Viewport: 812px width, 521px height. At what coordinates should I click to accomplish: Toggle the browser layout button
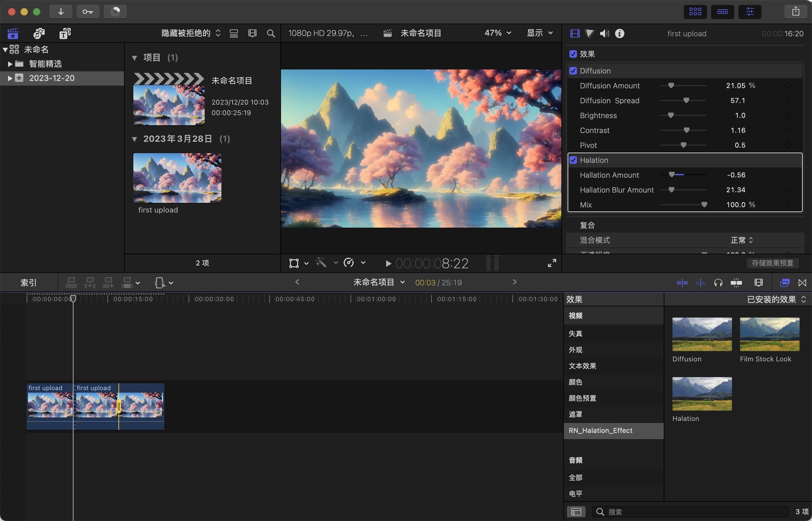pos(695,11)
